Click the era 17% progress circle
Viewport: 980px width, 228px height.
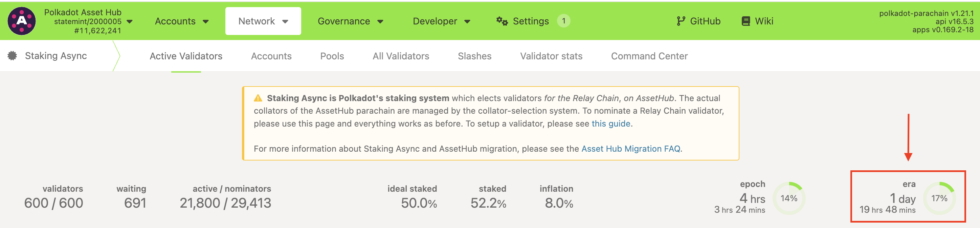939,198
